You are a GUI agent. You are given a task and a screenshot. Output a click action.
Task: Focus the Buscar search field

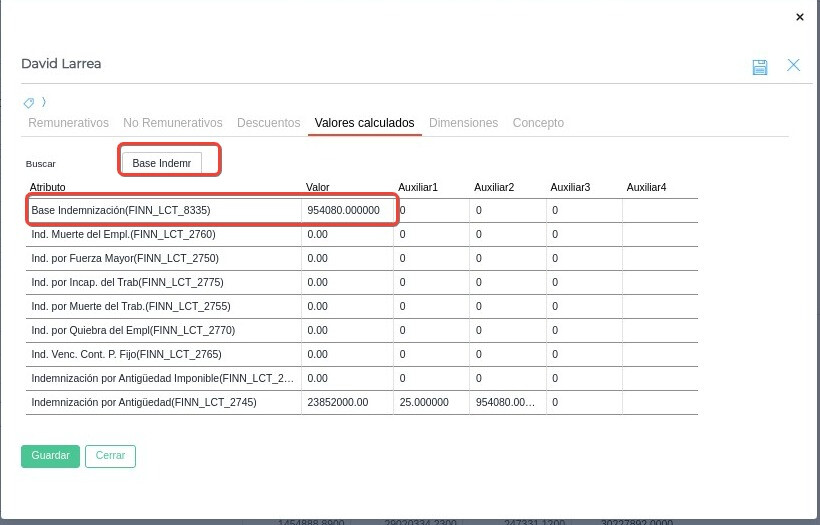pos(162,163)
